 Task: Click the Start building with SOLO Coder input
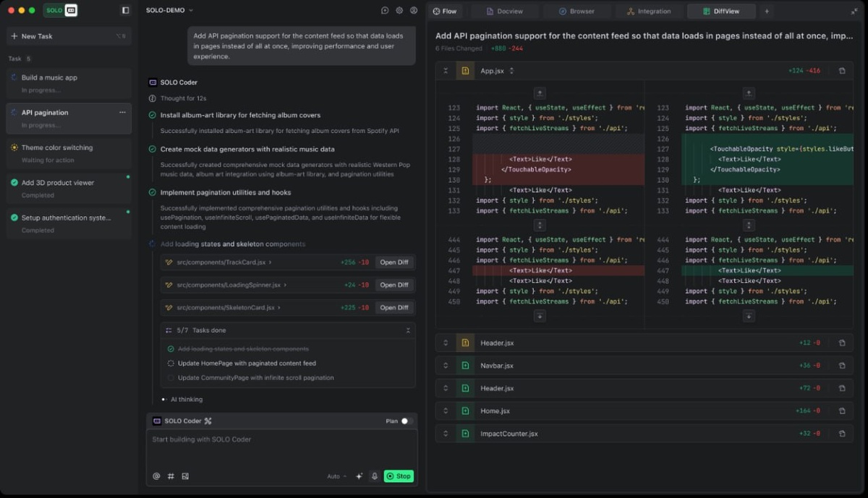point(282,448)
